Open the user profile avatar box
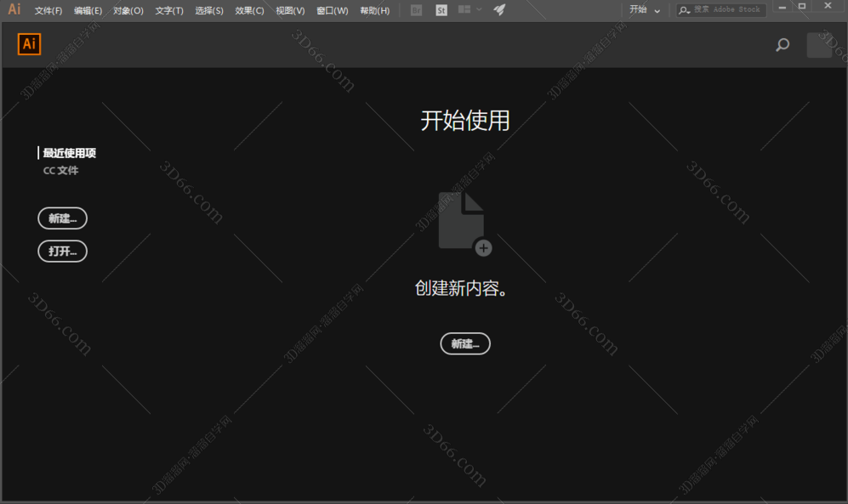This screenshot has width=848, height=504. click(819, 45)
